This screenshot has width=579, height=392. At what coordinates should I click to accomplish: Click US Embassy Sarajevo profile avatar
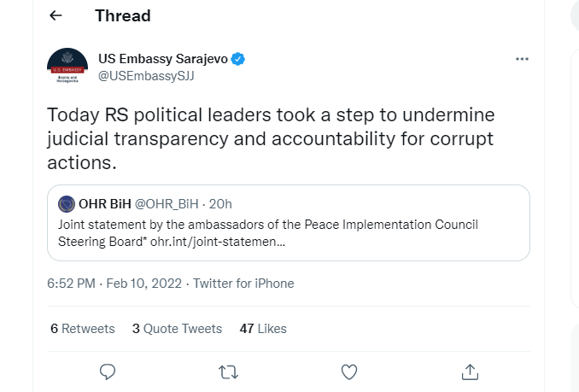coord(67,67)
